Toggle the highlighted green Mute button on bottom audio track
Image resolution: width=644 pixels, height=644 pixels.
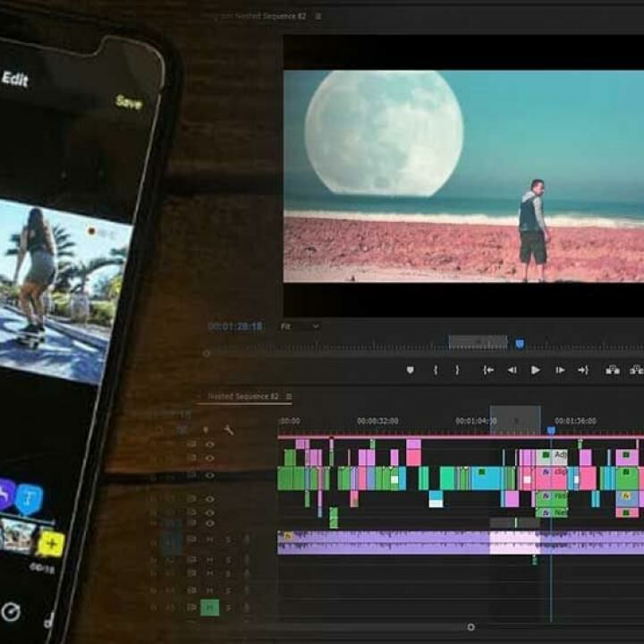209,608
